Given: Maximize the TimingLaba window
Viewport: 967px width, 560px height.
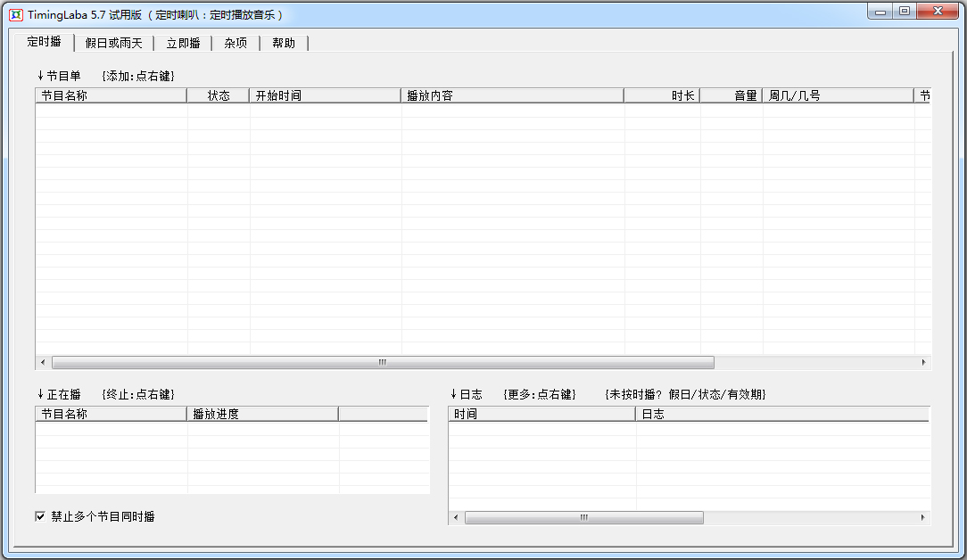Looking at the screenshot, I should (905, 12).
